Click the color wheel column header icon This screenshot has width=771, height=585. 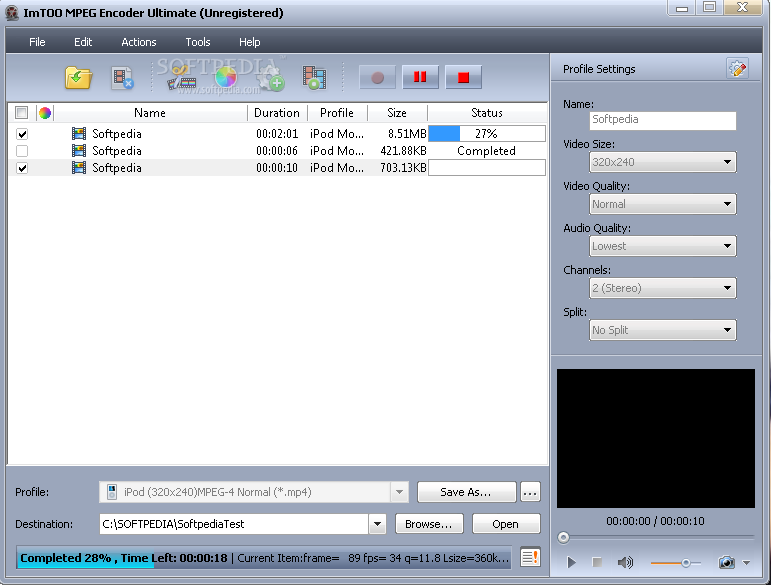(45, 113)
